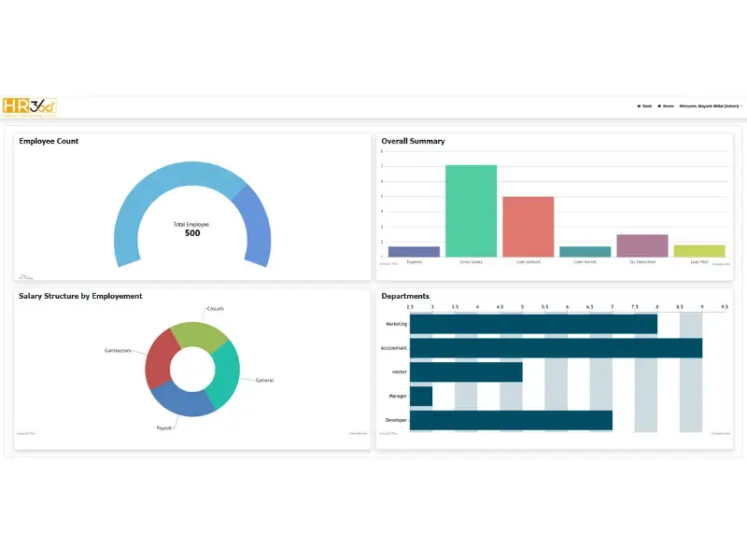Click the Back arrow icon
The image size is (747, 560).
point(639,106)
